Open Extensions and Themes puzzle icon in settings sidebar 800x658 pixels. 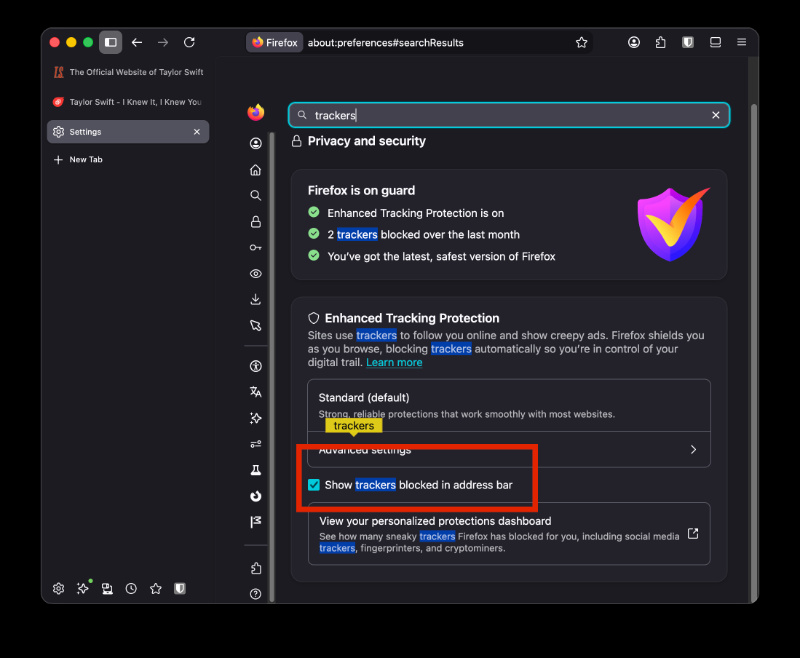coord(256,568)
